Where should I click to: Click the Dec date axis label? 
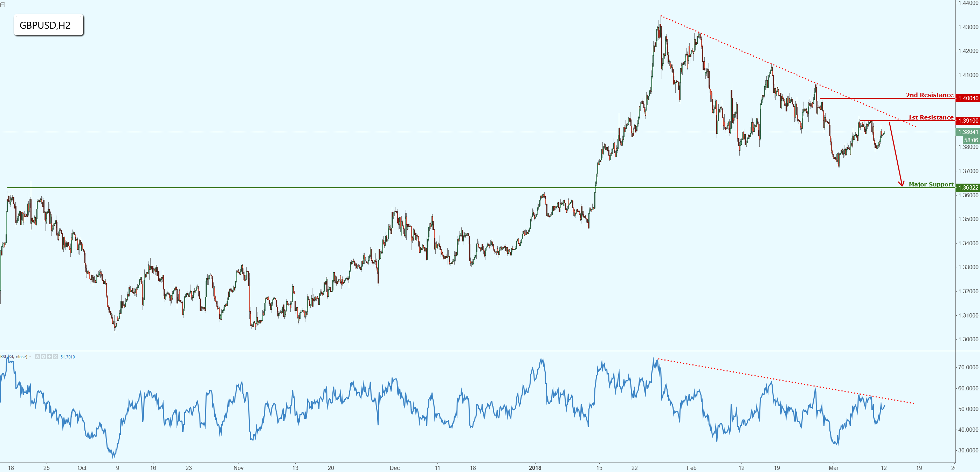pyautogui.click(x=394, y=468)
